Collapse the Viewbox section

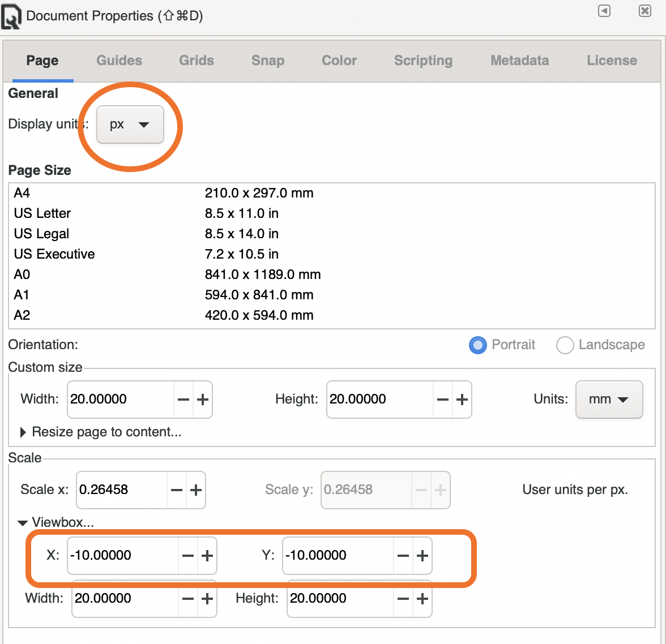tap(23, 523)
